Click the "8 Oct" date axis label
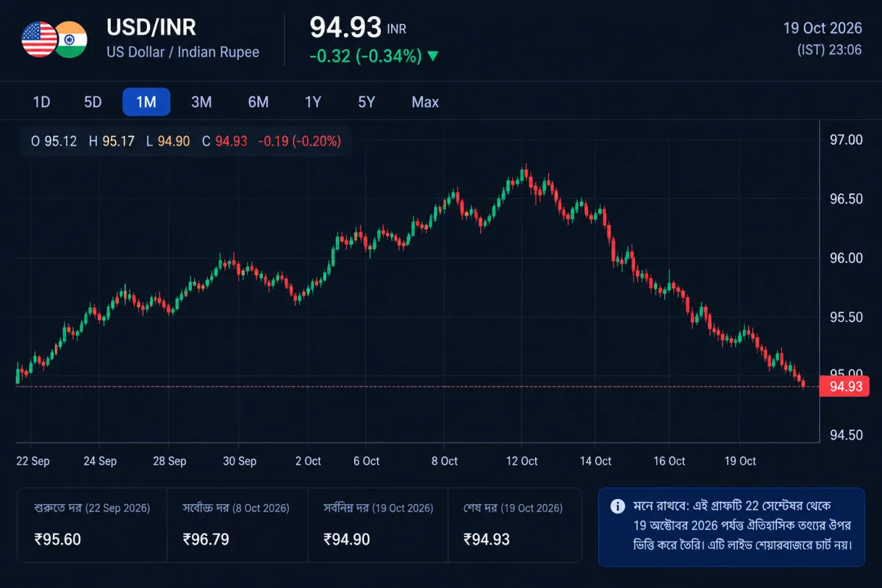Screen dimensions: 882x588 click(x=444, y=461)
